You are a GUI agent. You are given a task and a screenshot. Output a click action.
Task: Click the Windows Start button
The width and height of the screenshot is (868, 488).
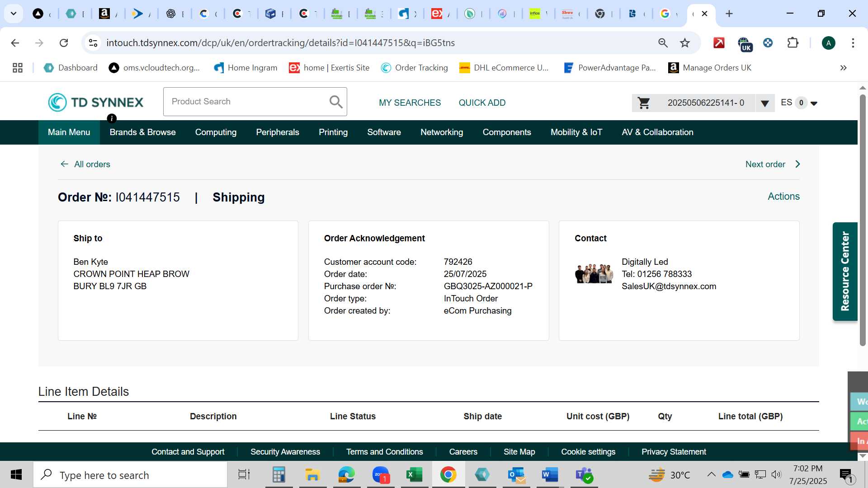(x=16, y=475)
